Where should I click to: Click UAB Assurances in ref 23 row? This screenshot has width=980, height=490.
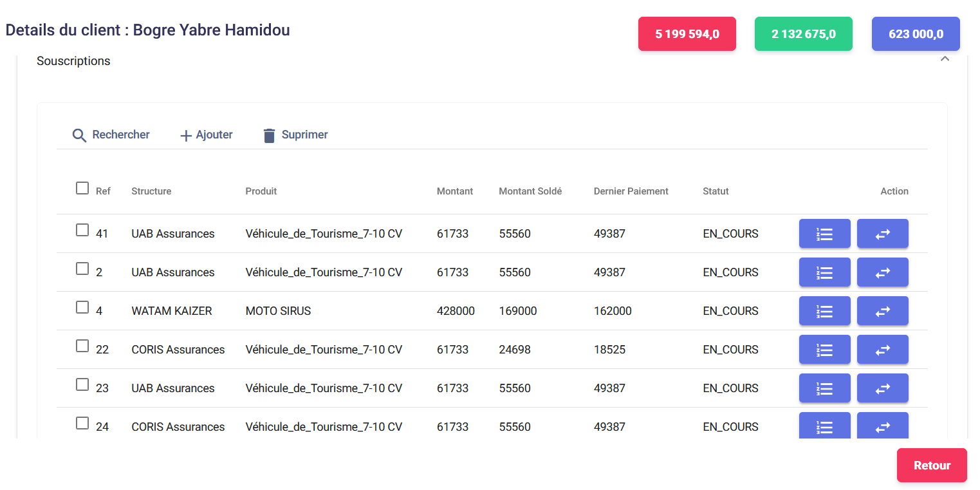173,388
